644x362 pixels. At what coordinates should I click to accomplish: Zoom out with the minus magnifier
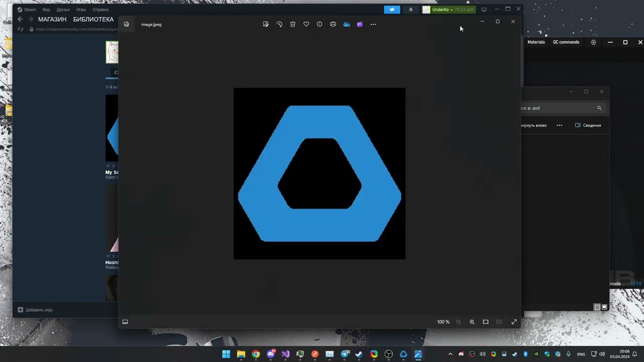[458, 322]
